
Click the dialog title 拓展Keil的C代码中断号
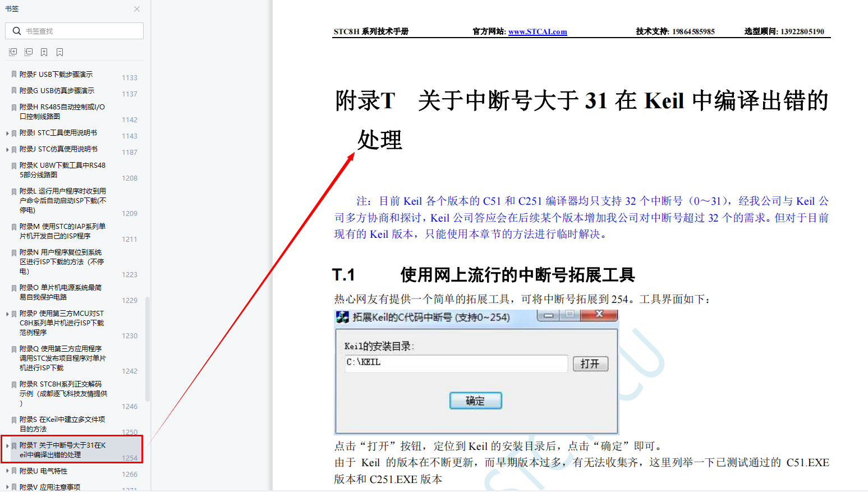[431, 318]
